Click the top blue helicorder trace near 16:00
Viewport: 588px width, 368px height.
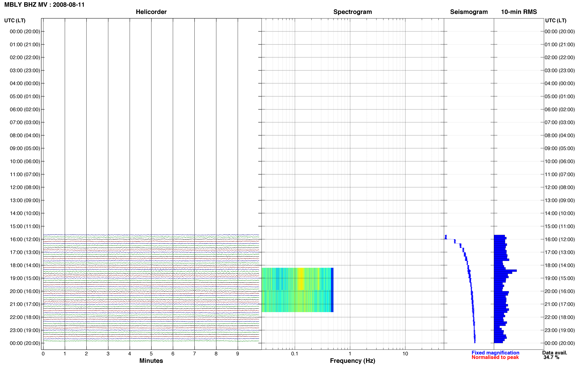(x=151, y=235)
